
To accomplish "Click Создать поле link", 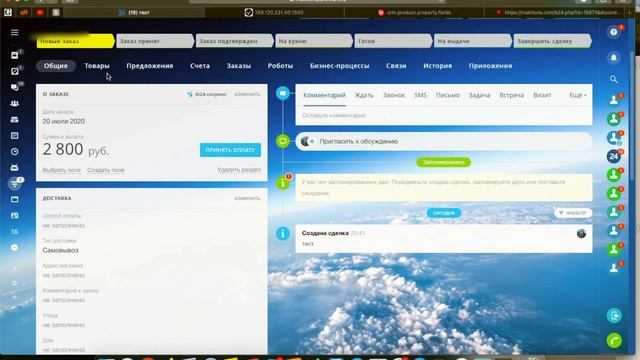I will 106,170.
